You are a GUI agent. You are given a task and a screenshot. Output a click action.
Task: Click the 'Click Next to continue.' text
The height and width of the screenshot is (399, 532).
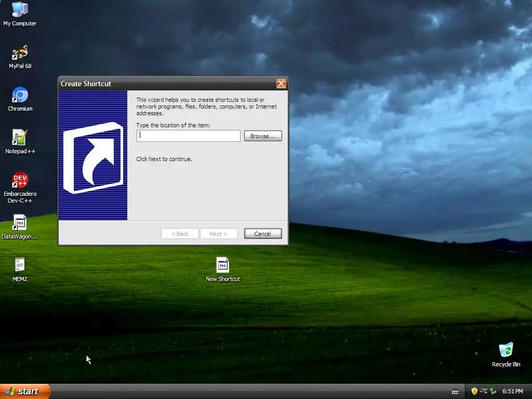[x=164, y=159]
